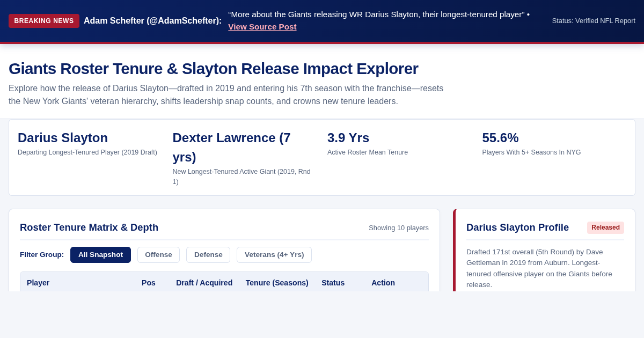This screenshot has width=644, height=338.
Task: Filter roster by Defense
Action: click(208, 255)
